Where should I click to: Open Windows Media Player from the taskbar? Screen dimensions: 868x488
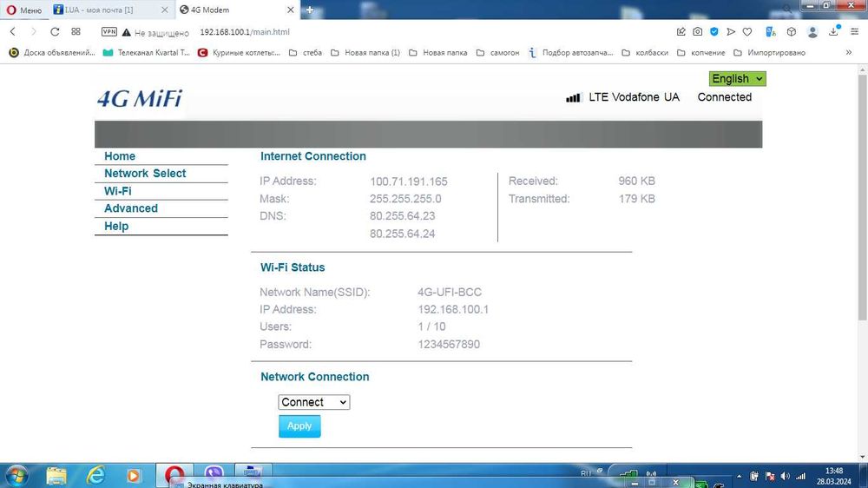134,476
